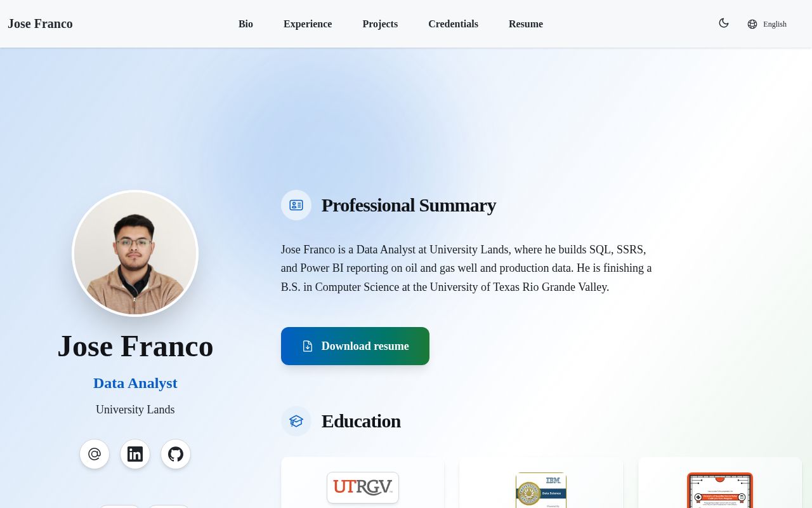The width and height of the screenshot is (812, 508).
Task: Open the LinkedIn profile icon
Action: point(135,454)
